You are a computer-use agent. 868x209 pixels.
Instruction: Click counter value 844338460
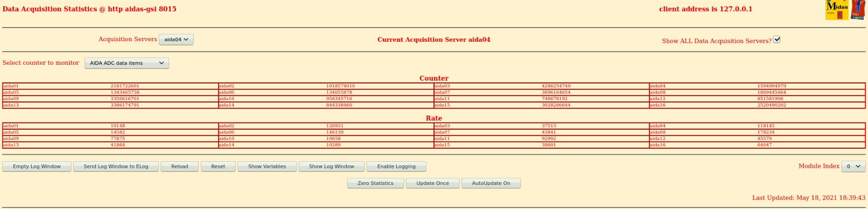pos(339,105)
